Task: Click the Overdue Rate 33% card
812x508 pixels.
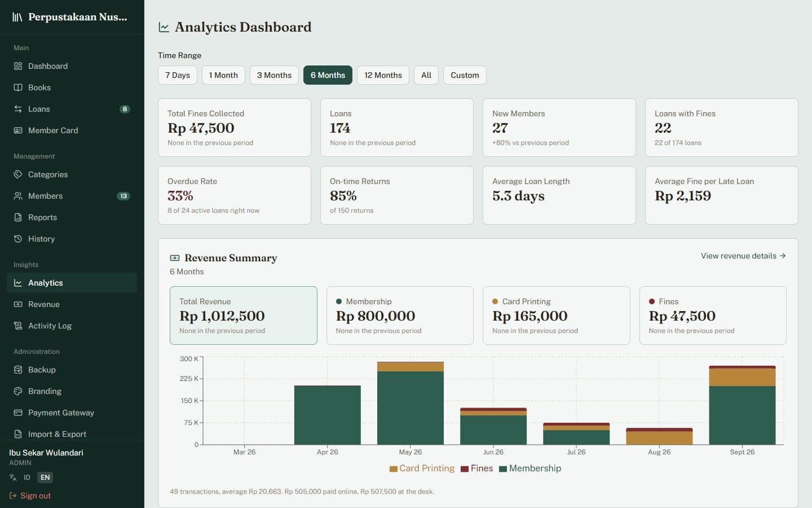Action: (x=235, y=195)
